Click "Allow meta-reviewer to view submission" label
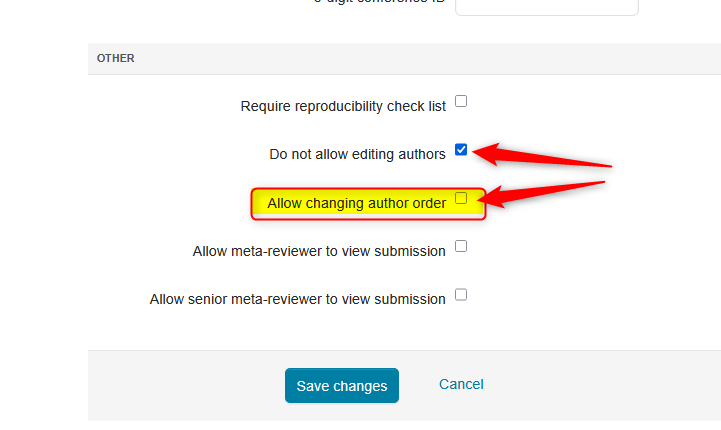Viewport: 721px width, 430px height. point(319,251)
